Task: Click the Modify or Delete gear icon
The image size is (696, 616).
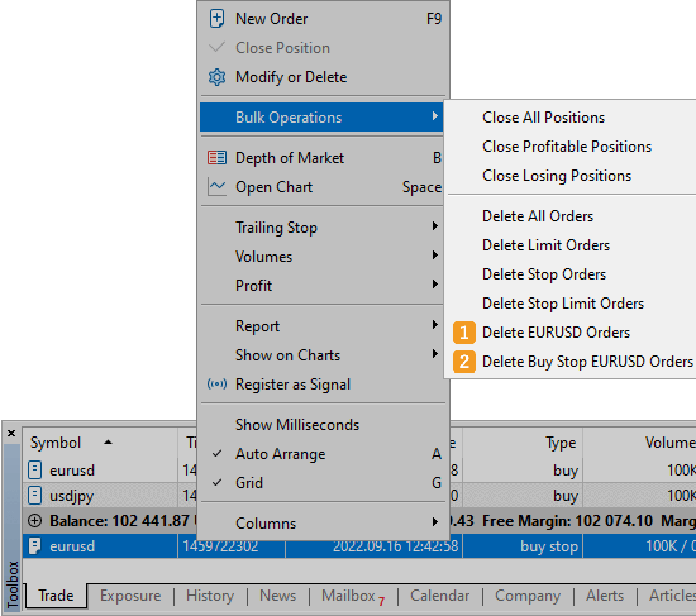Action: 216,77
